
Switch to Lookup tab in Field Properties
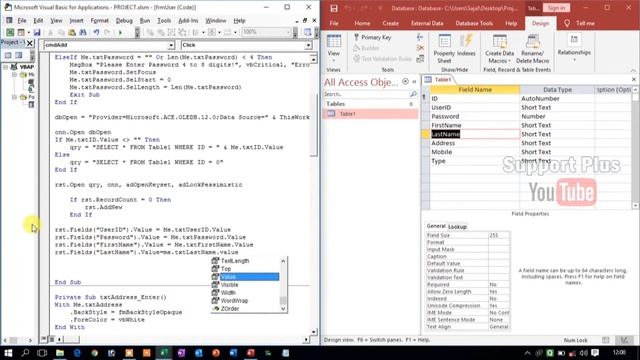click(x=457, y=227)
